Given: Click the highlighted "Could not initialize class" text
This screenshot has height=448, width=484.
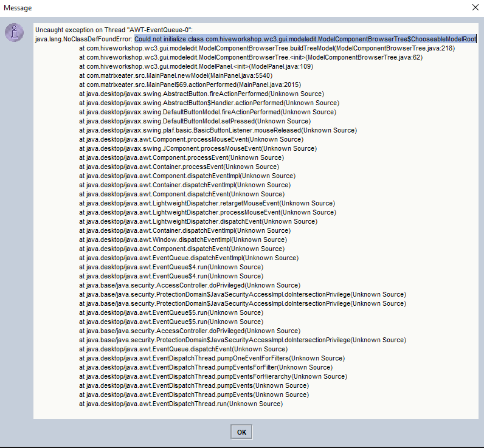Looking at the screenshot, I should pyautogui.click(x=306, y=39).
